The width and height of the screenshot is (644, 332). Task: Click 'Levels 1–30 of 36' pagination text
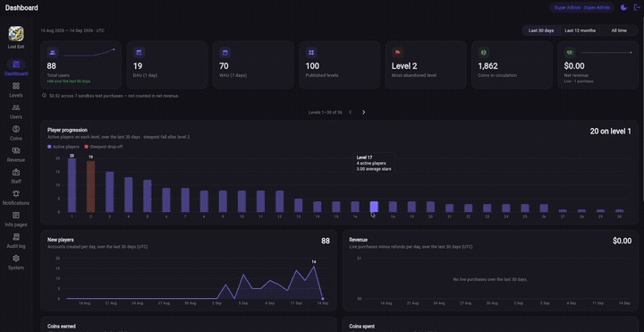pos(326,112)
